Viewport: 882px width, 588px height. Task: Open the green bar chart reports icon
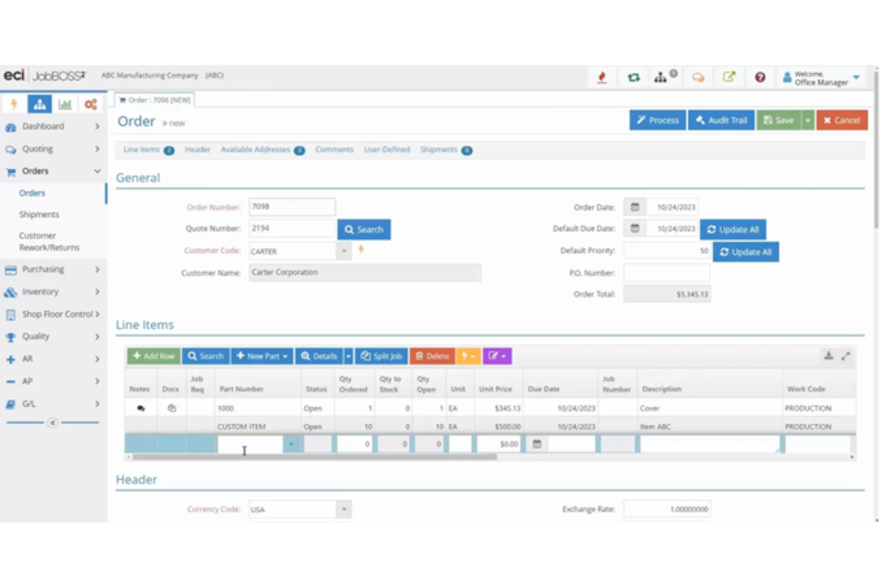(66, 103)
